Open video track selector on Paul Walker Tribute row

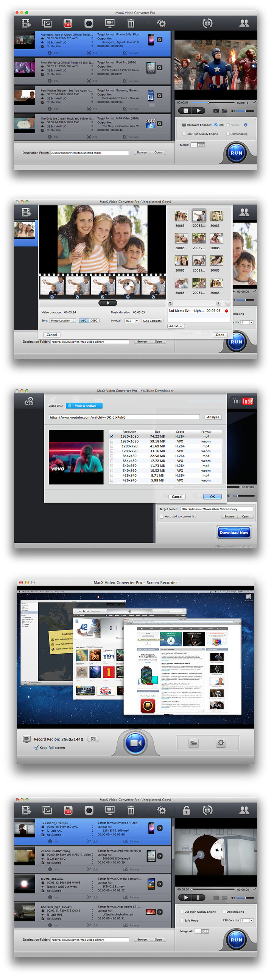(x=92, y=94)
